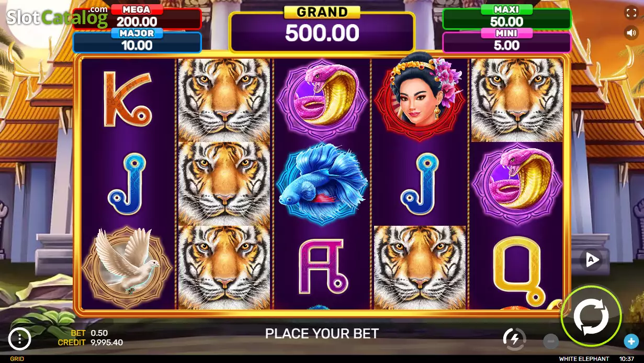
Task: Click the blue betta fish symbol
Action: pos(322,184)
